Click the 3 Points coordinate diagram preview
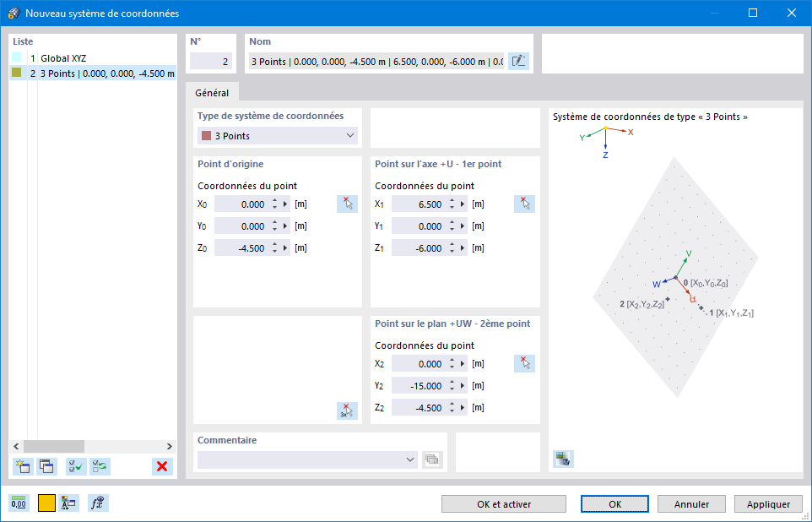Image resolution: width=812 pixels, height=522 pixels. tap(675, 278)
